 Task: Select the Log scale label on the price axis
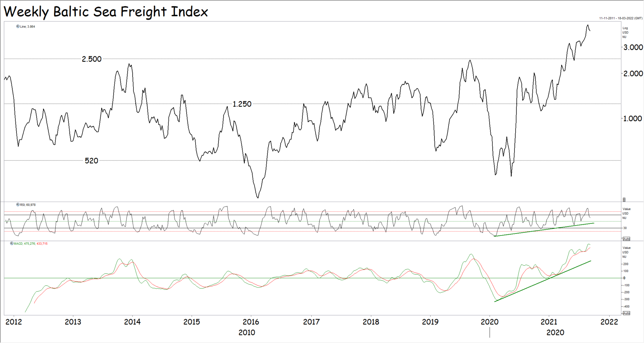point(625,28)
